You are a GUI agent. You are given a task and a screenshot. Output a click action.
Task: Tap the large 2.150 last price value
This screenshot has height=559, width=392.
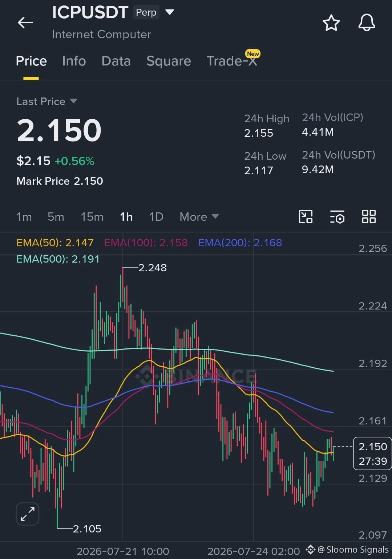(59, 130)
